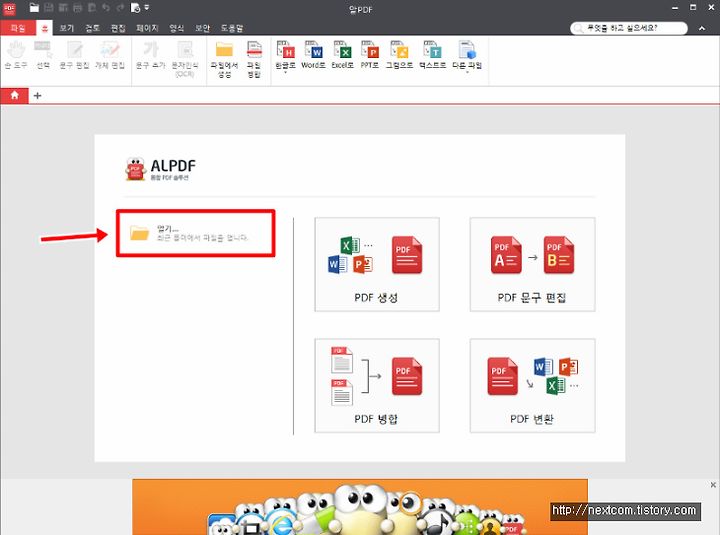This screenshot has width=720, height=535.
Task: Convert PDF to Word (Word로)
Action: point(313,55)
